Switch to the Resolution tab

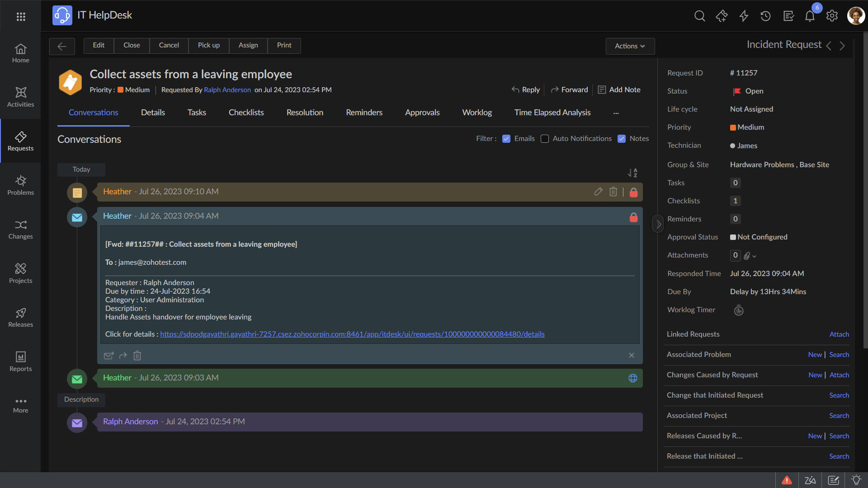[x=305, y=113]
